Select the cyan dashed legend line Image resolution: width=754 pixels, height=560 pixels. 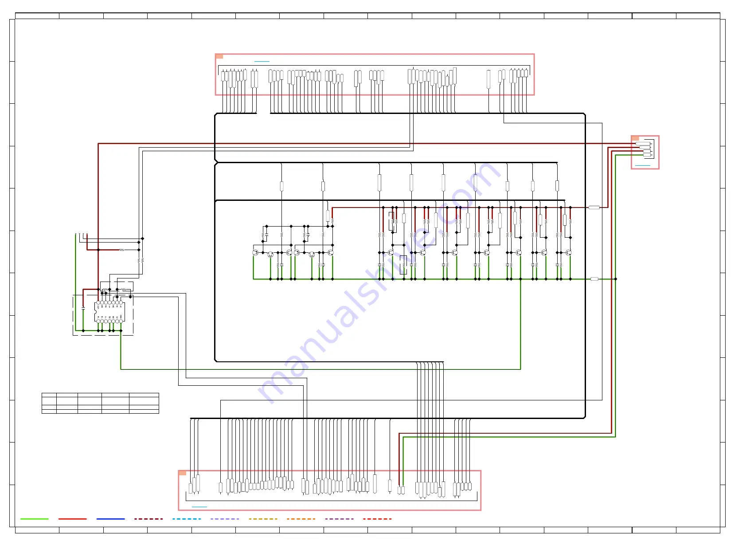[x=187, y=519]
